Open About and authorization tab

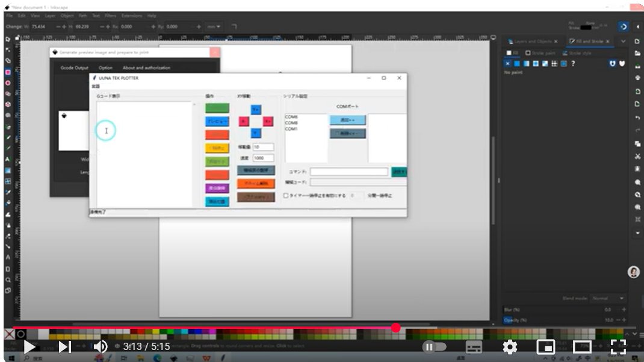[x=146, y=68]
